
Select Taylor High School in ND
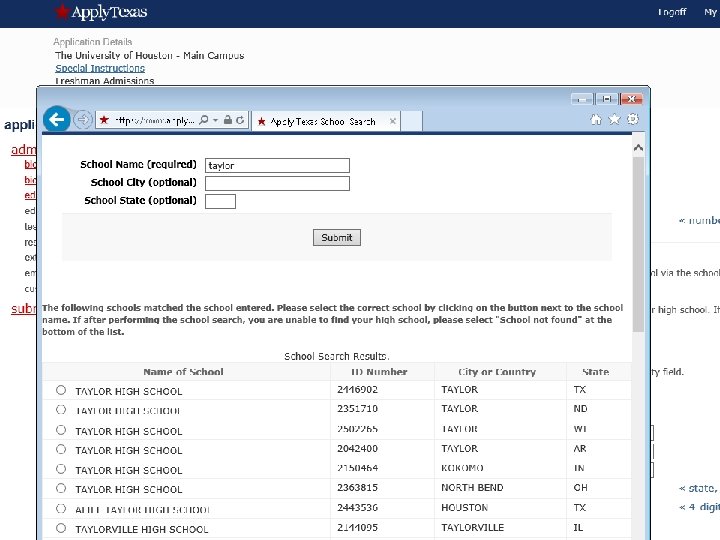pos(61,410)
